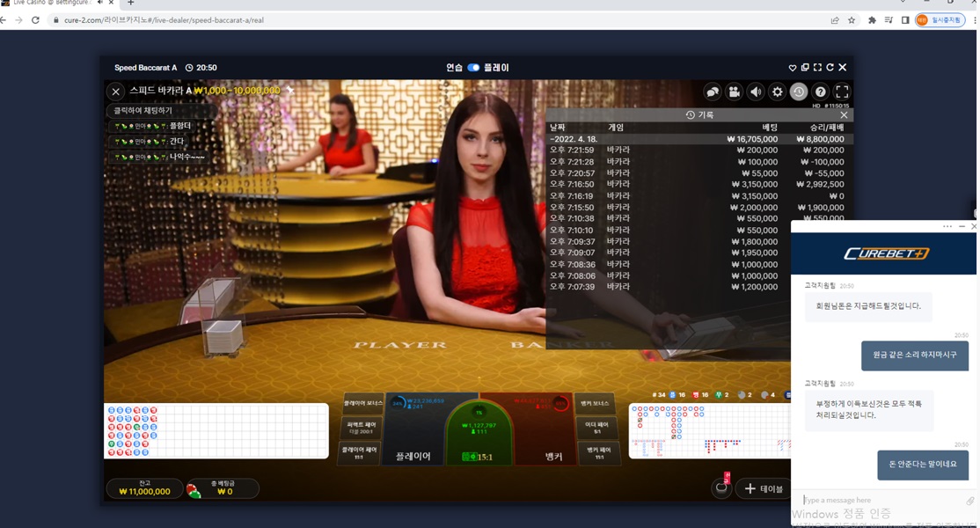The image size is (980, 528).
Task: Enter fullscreen with the corner-brackets icon in game toolbar
Action: 842,92
